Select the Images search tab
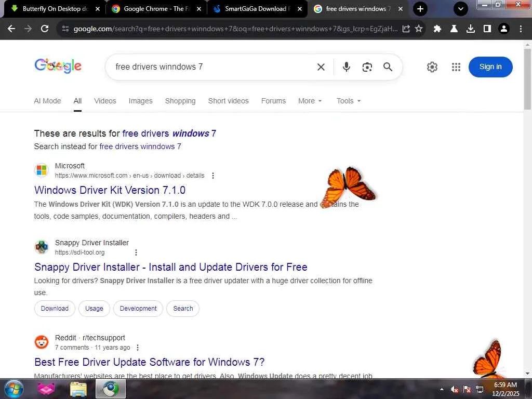532x399 pixels. (140, 101)
